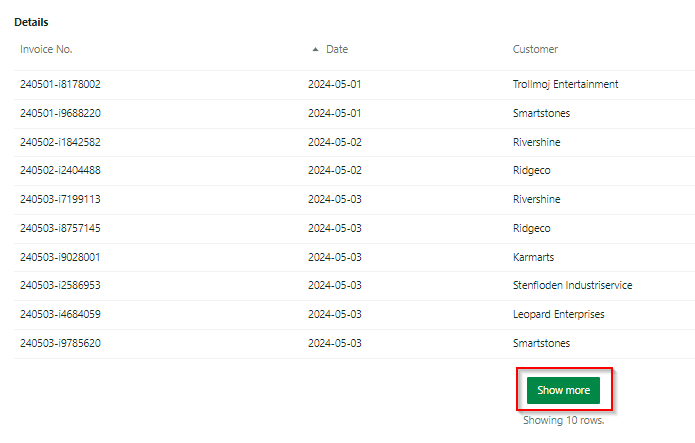Select invoice 240503-i2586953
Viewport: 695px width, 443px height.
(60, 285)
